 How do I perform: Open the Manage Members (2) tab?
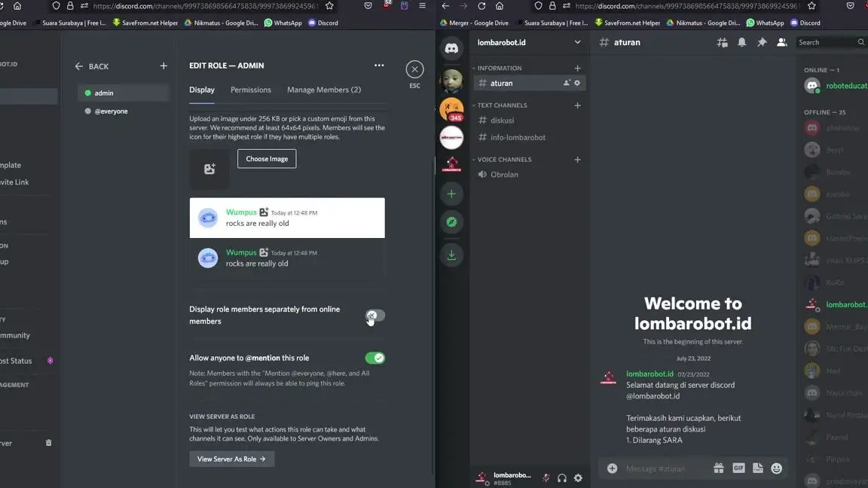[324, 90]
